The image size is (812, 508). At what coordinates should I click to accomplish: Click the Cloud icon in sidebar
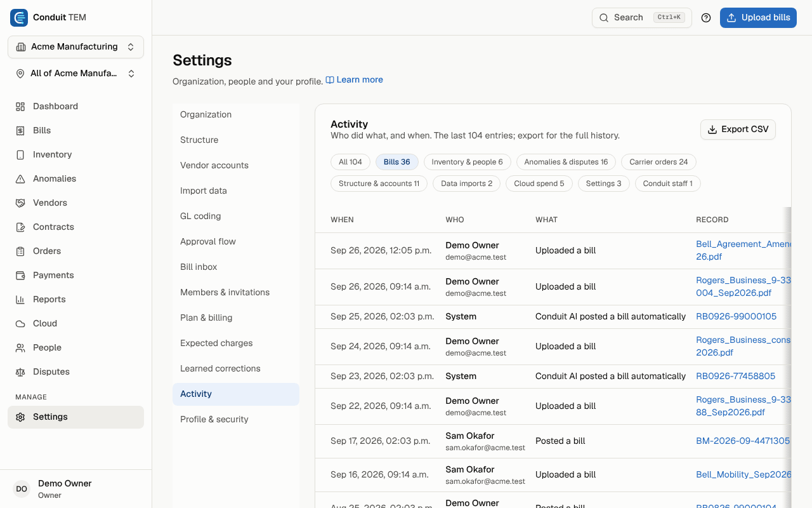[x=20, y=324]
